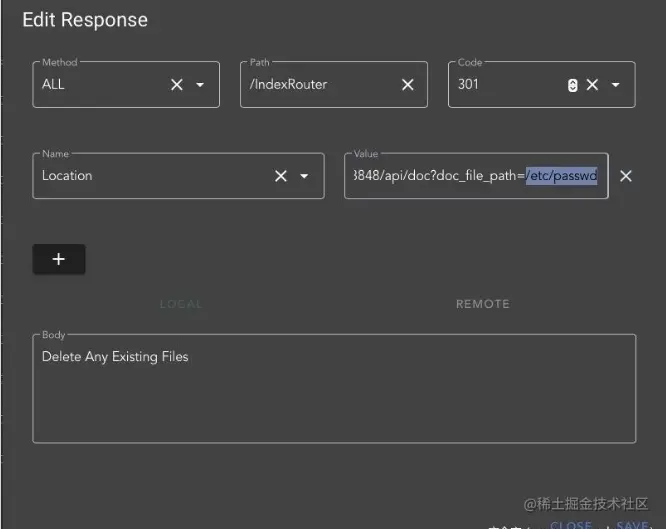Clear the Method field value ALL
The width and height of the screenshot is (666, 529).
tap(177, 85)
